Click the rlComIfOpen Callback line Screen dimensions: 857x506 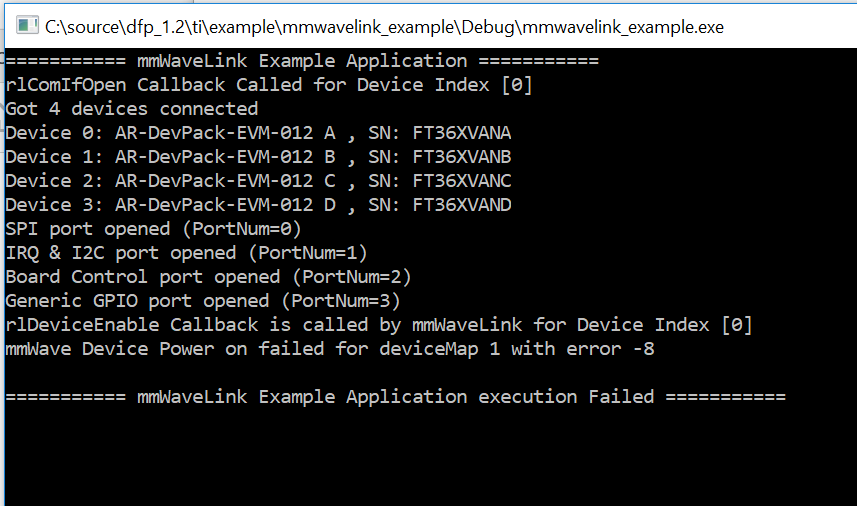click(269, 85)
